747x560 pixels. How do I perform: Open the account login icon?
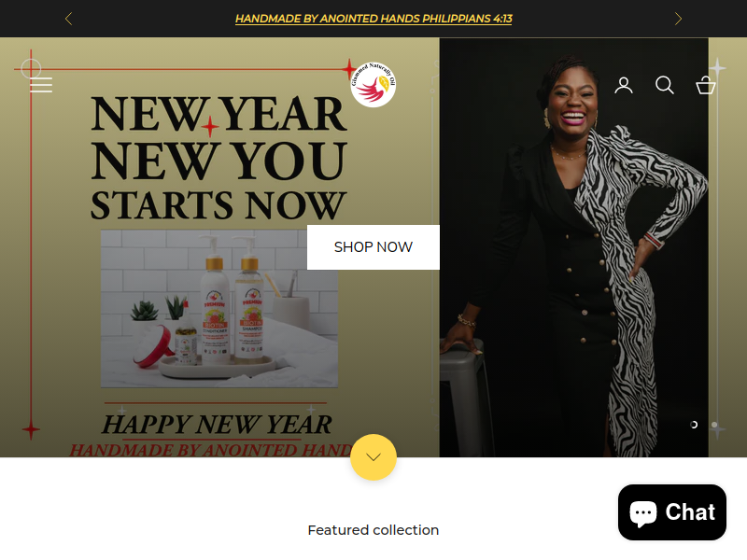click(623, 85)
